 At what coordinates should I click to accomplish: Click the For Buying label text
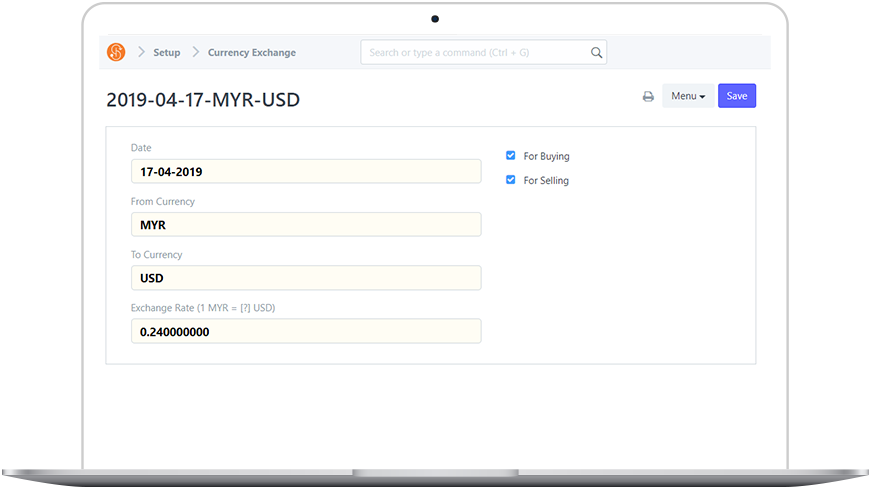(546, 156)
